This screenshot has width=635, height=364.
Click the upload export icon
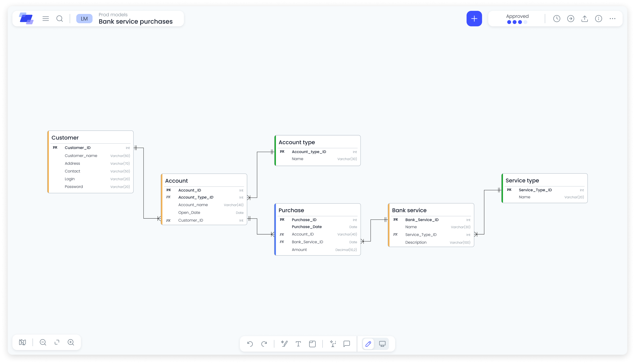click(584, 19)
